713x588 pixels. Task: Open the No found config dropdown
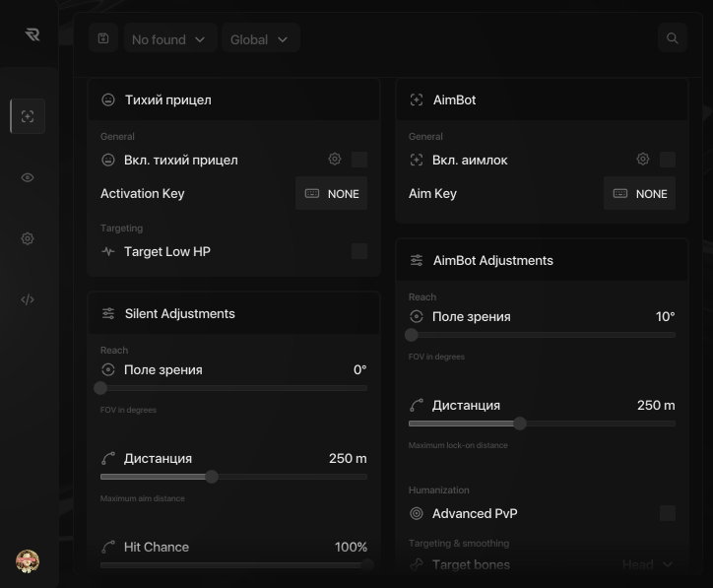coord(170,38)
